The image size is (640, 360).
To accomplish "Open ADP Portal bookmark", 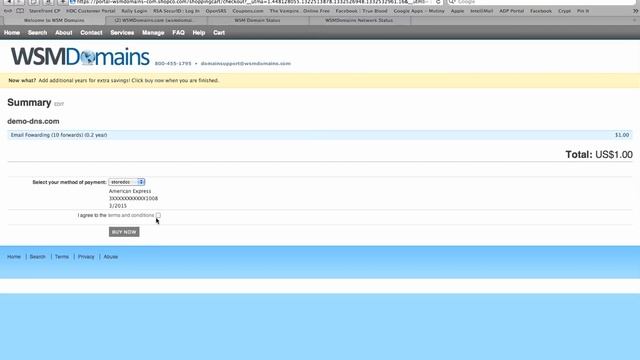I will coord(511,11).
